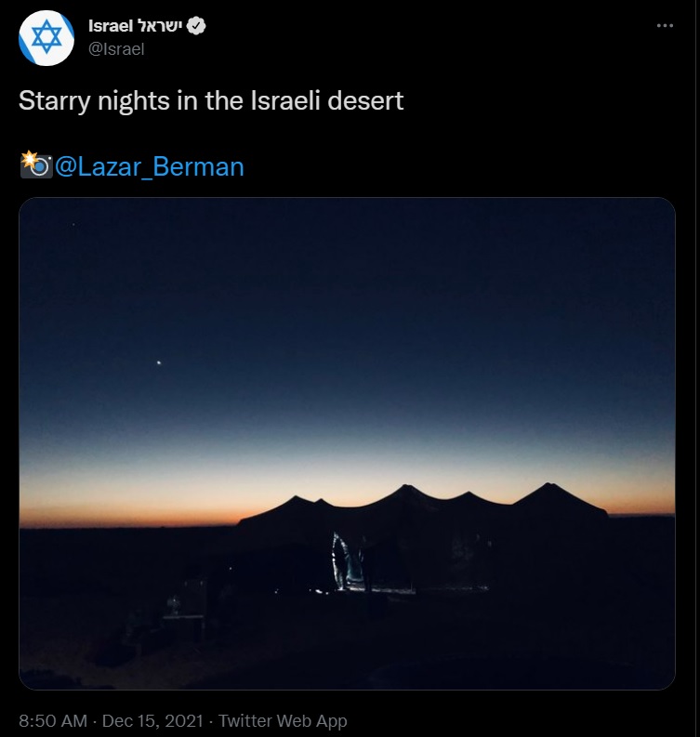Open the "Twitter Web App" source link
Image resolution: width=700 pixels, height=737 pixels.
[283, 720]
